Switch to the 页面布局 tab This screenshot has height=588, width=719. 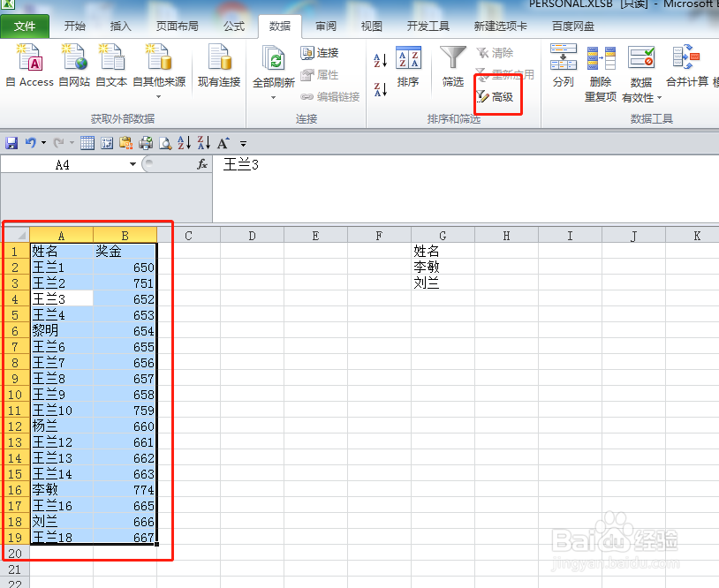[177, 26]
